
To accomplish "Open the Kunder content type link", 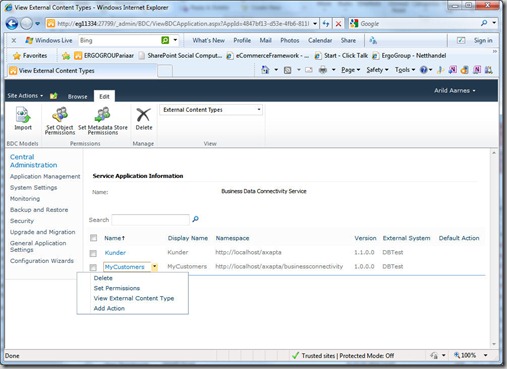I will [x=115, y=253].
